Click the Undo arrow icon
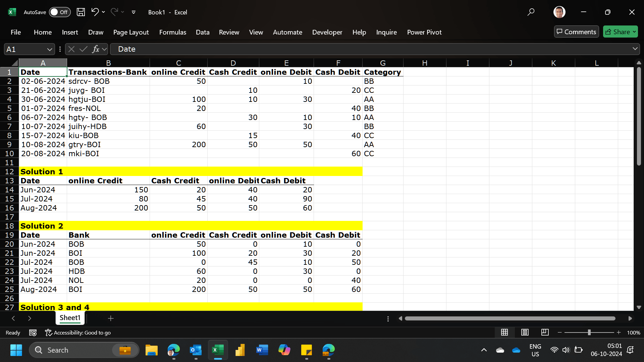The height and width of the screenshot is (362, 644). [x=95, y=12]
